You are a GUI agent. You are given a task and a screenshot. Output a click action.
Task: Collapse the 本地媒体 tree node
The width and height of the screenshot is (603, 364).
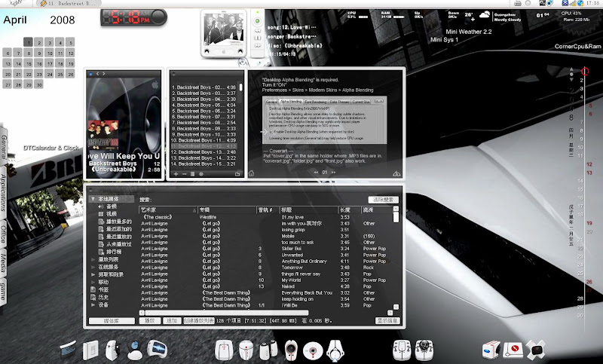pyautogui.click(x=93, y=199)
